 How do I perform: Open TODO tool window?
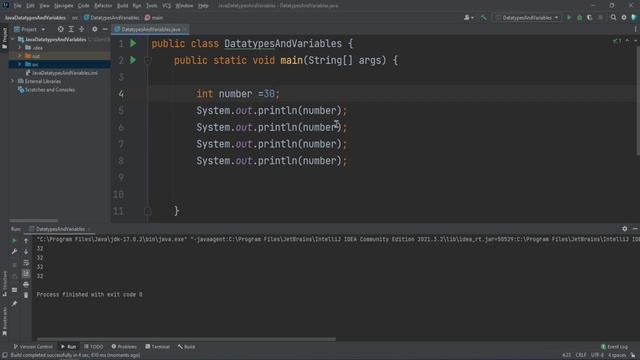[93, 347]
